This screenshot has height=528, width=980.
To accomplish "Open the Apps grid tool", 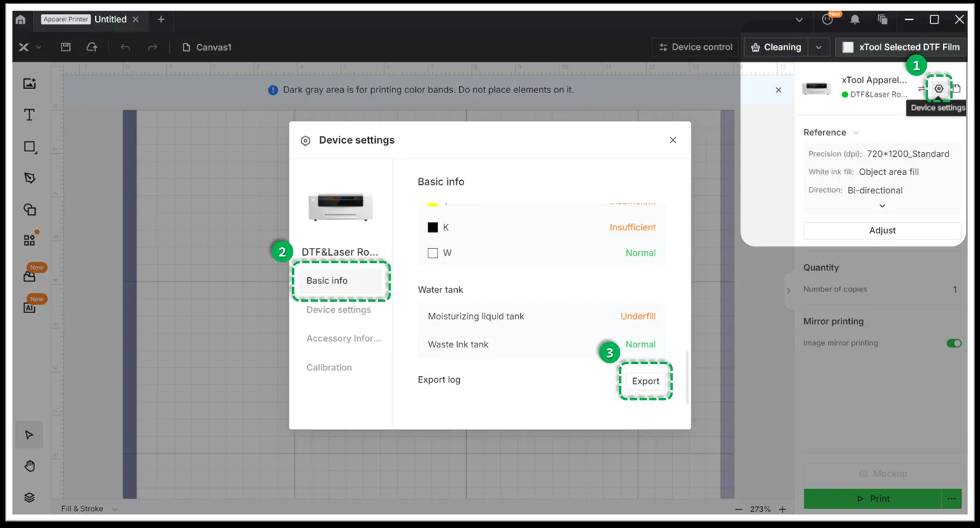I will coord(29,240).
